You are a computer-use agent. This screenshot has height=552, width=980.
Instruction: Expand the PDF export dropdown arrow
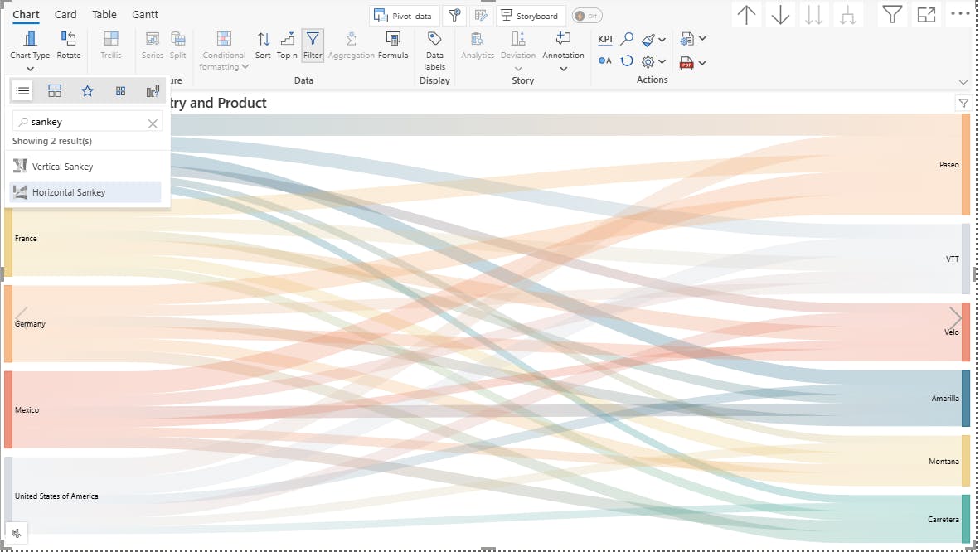(x=702, y=62)
